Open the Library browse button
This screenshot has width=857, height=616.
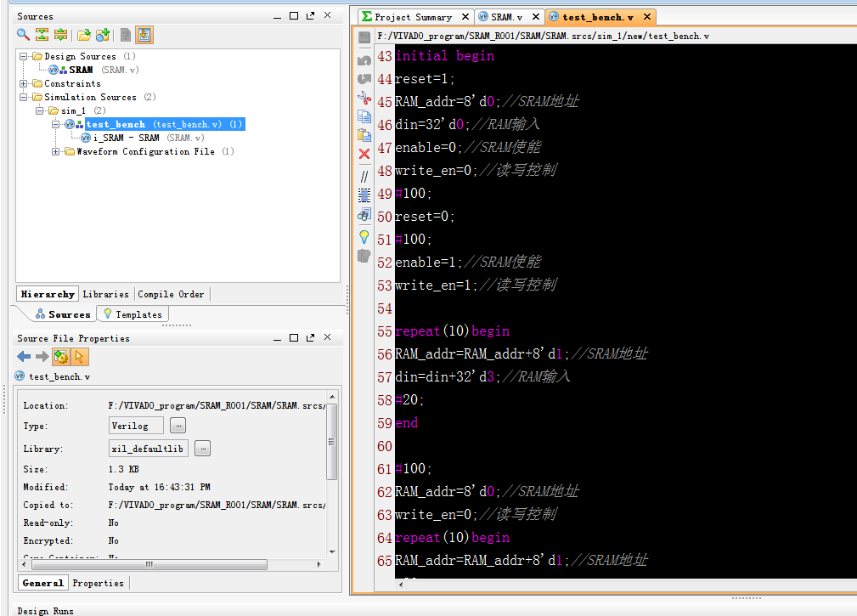point(202,448)
